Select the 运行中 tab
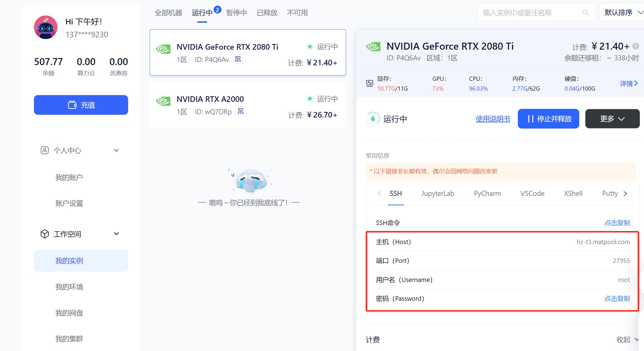This screenshot has height=351, width=644. pos(202,13)
